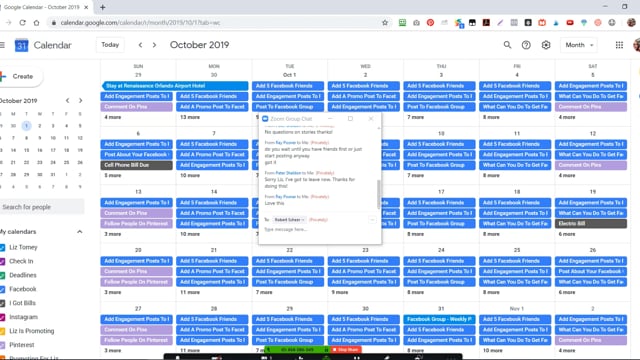Open Stay at Renaissance Orlando Airport Hotel event
640x360 pixels.
click(x=175, y=86)
